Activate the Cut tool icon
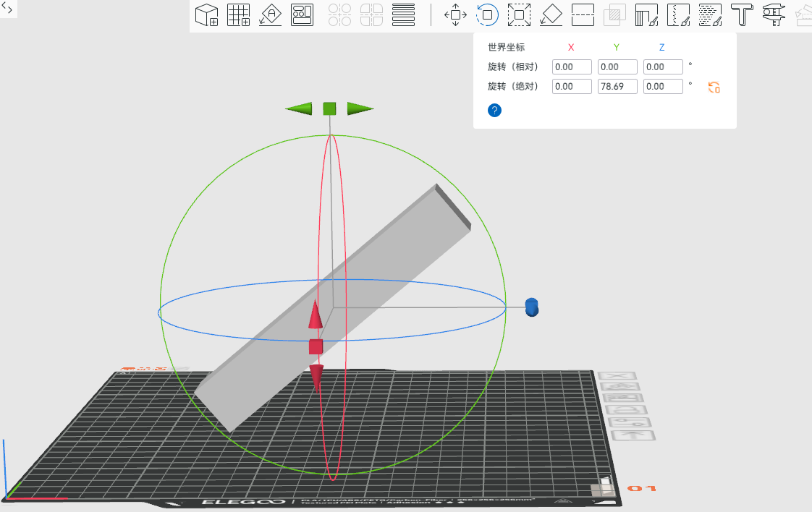812x512 pixels. (583, 14)
